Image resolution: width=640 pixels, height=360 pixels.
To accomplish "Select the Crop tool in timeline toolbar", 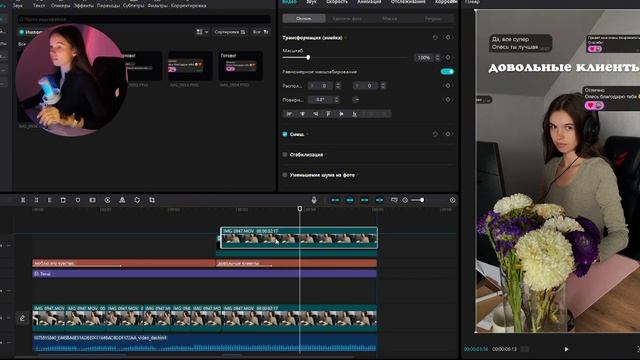I will 152,200.
